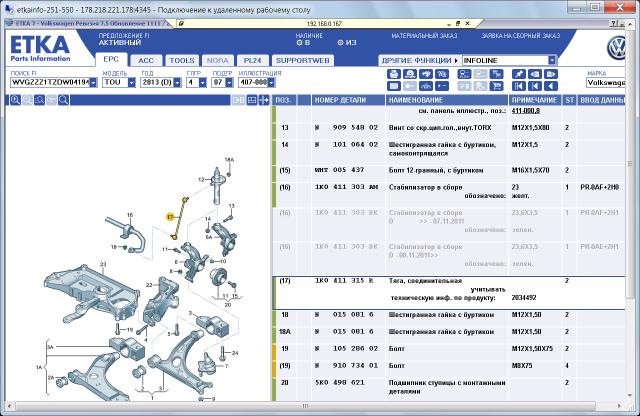This screenshot has height=416, width=640.
Task: Click the single-bar previous arrow icon
Action: pos(535,86)
